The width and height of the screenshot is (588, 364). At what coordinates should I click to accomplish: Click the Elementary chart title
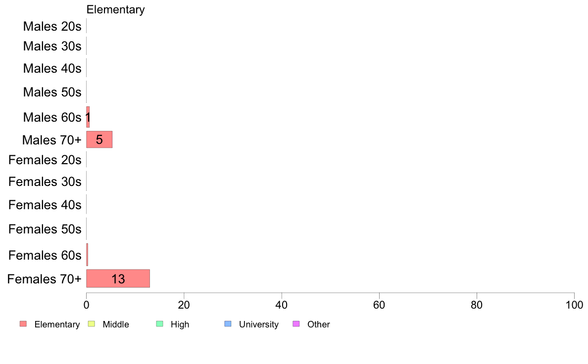115,9
